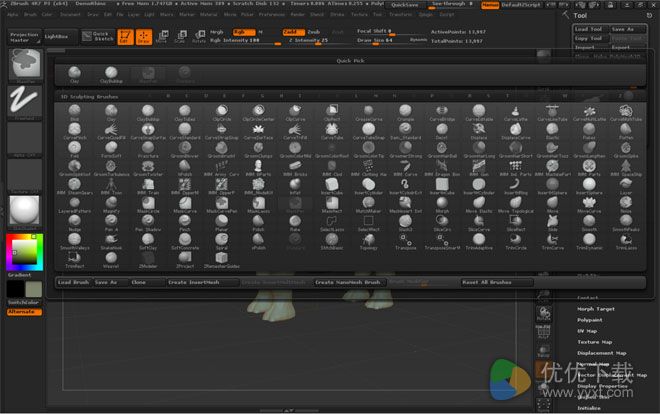Click the Load Tool button

click(591, 29)
